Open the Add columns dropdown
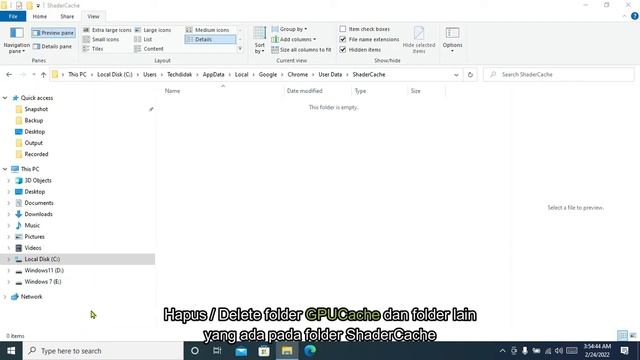Screen dimensions: 640x360 pyautogui.click(x=294, y=39)
